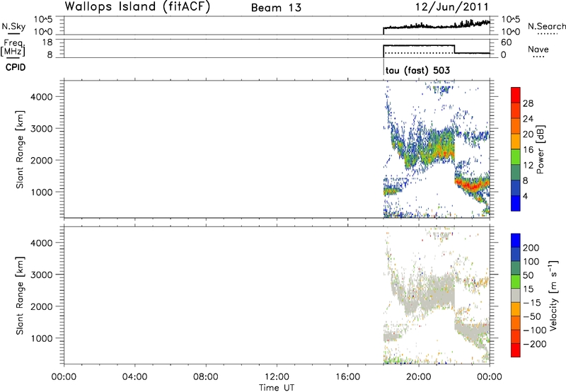The width and height of the screenshot is (566, 392).
Task: Click the "Power [dB]" colorbar label
Action: [x=540, y=149]
